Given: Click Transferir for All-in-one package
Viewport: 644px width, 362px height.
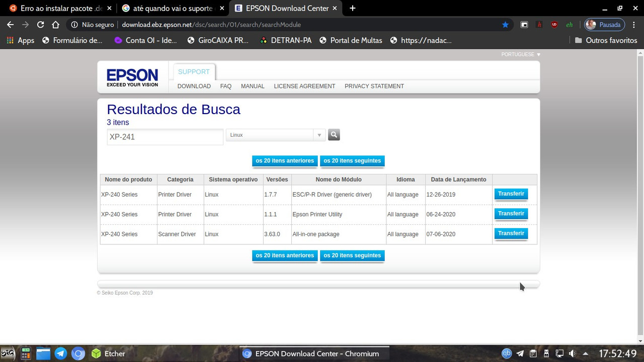Looking at the screenshot, I should pyautogui.click(x=511, y=233).
